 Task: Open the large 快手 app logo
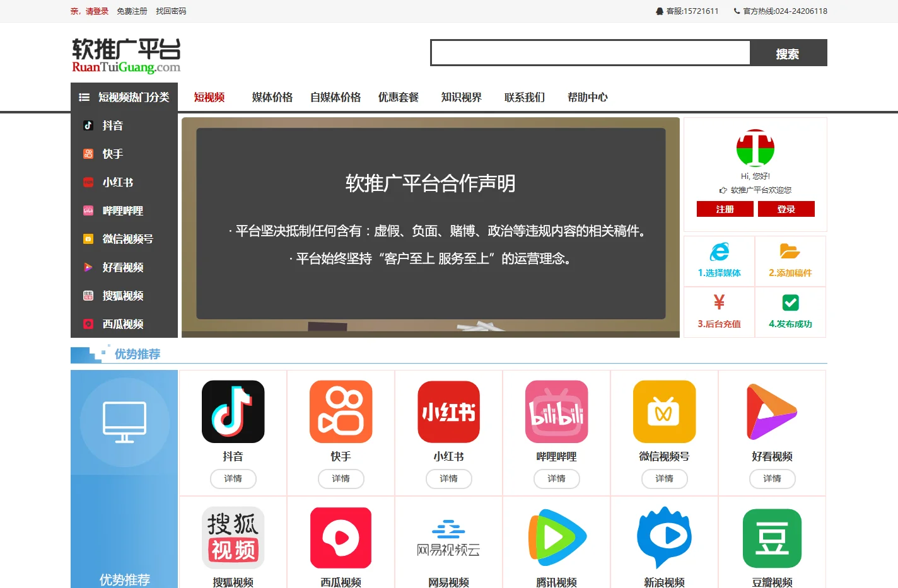click(x=341, y=412)
